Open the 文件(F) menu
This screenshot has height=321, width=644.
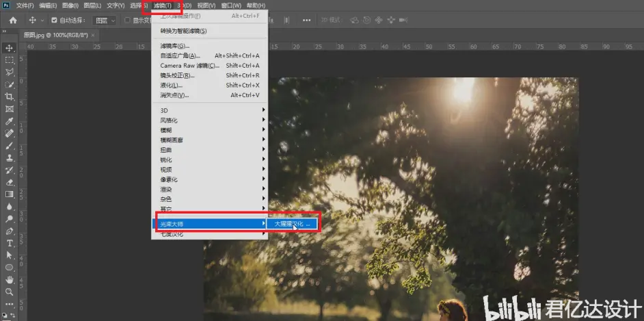[x=25, y=5]
